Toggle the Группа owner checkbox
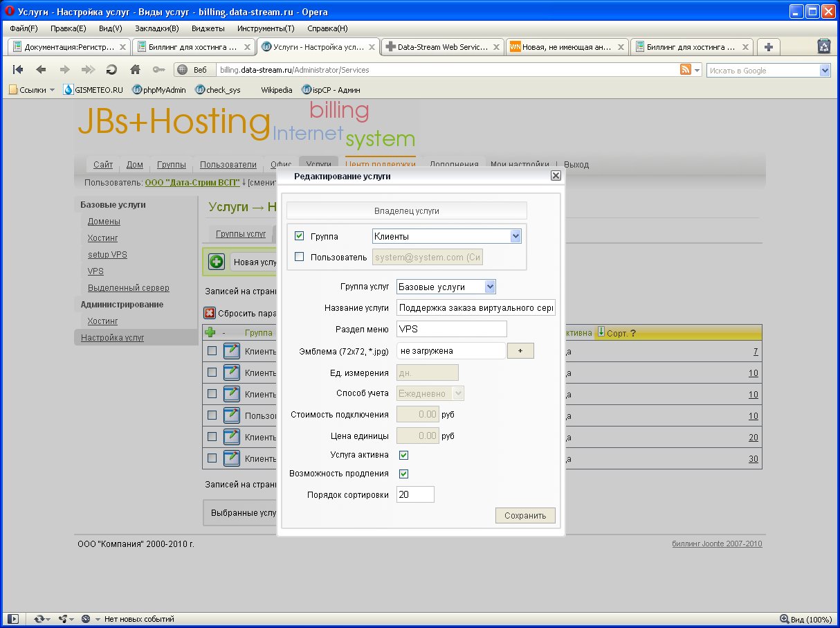 [x=300, y=236]
